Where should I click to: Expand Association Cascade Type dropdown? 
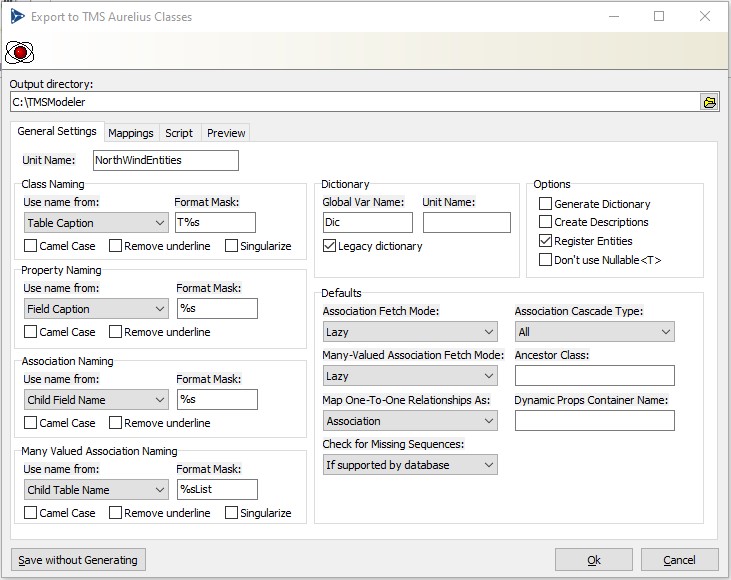tap(594, 331)
